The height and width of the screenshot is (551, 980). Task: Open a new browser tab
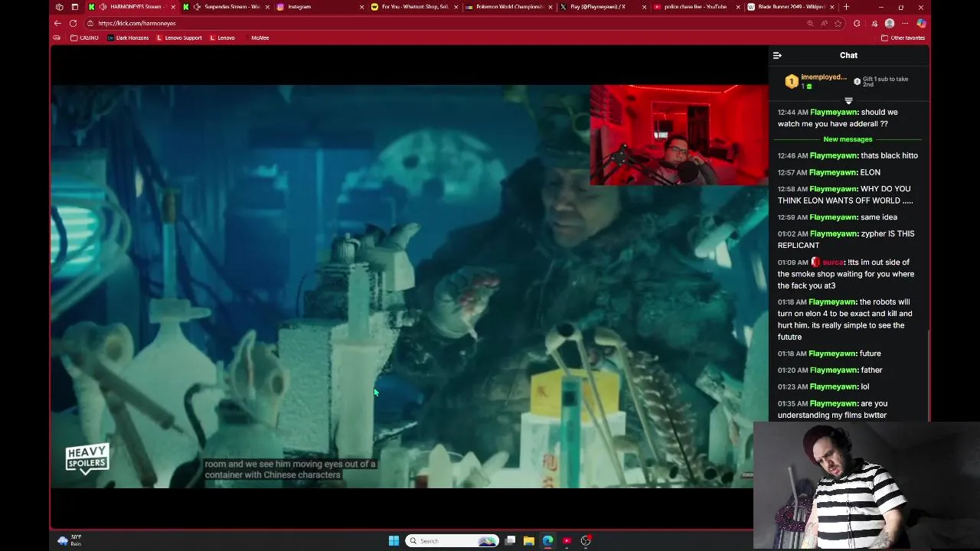pos(846,7)
